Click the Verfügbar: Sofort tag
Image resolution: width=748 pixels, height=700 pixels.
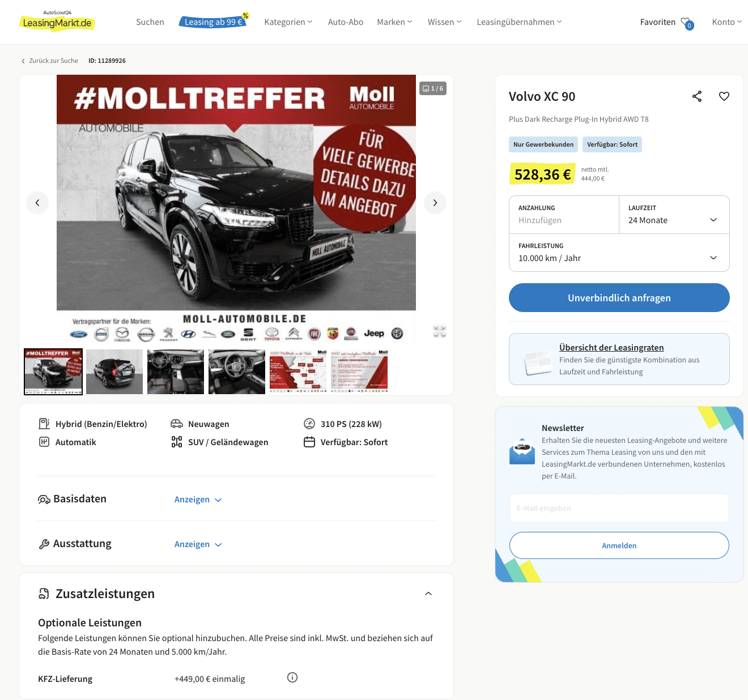point(612,144)
